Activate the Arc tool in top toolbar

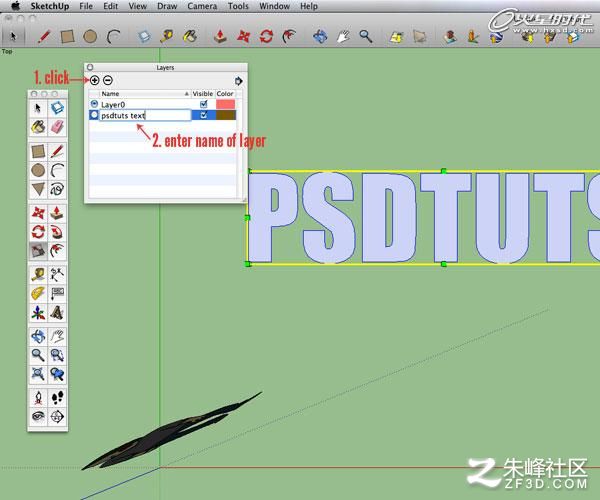point(113,37)
